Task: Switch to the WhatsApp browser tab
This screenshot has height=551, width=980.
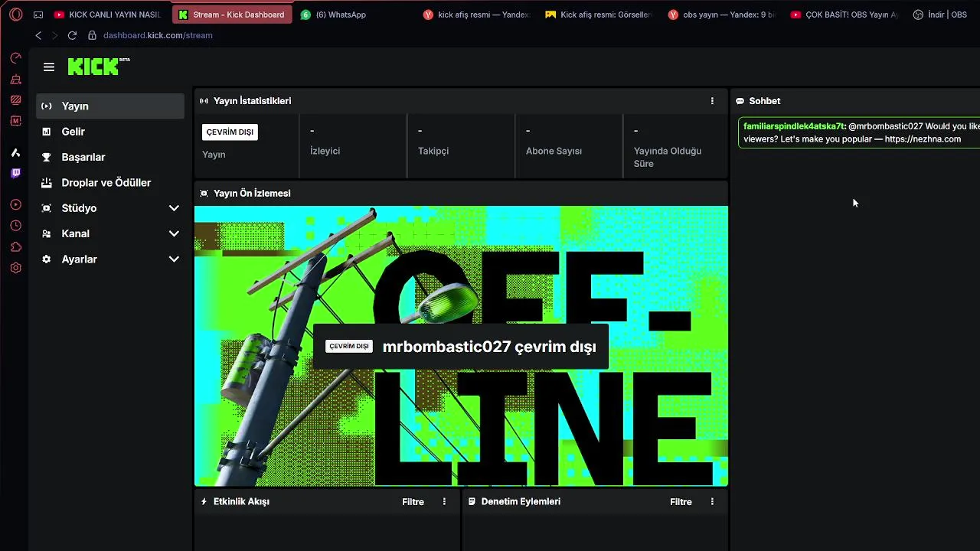Action: (354, 15)
